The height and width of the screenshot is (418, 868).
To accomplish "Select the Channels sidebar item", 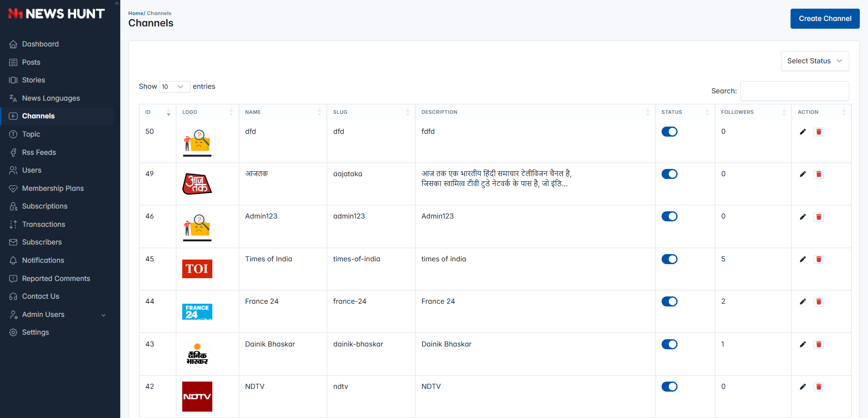I will tap(57, 116).
